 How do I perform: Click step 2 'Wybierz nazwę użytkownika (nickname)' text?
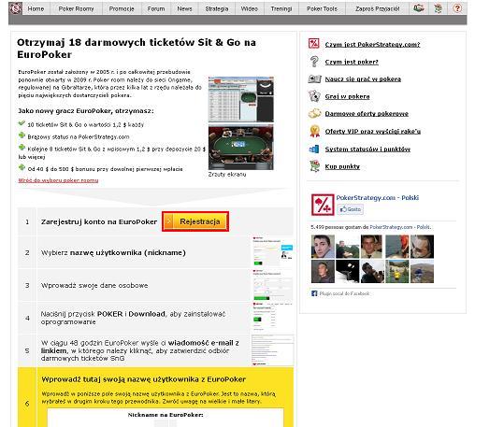pyautogui.click(x=113, y=253)
